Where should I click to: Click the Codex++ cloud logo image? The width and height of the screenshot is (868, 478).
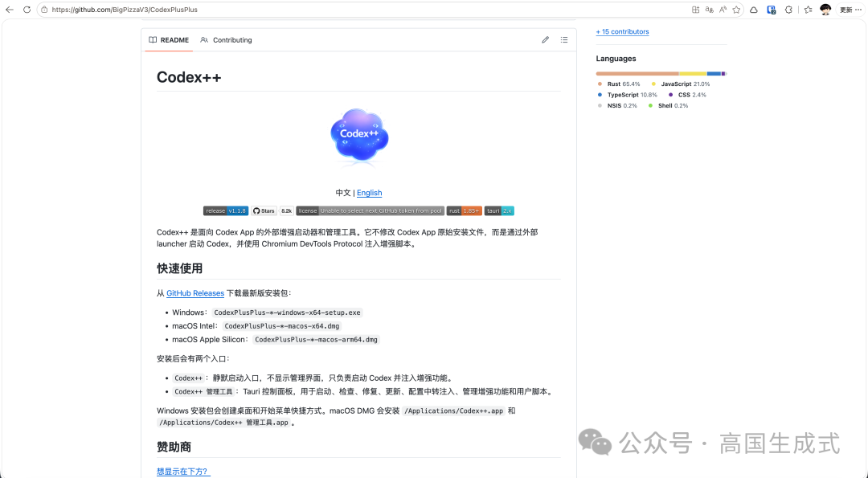pos(359,137)
